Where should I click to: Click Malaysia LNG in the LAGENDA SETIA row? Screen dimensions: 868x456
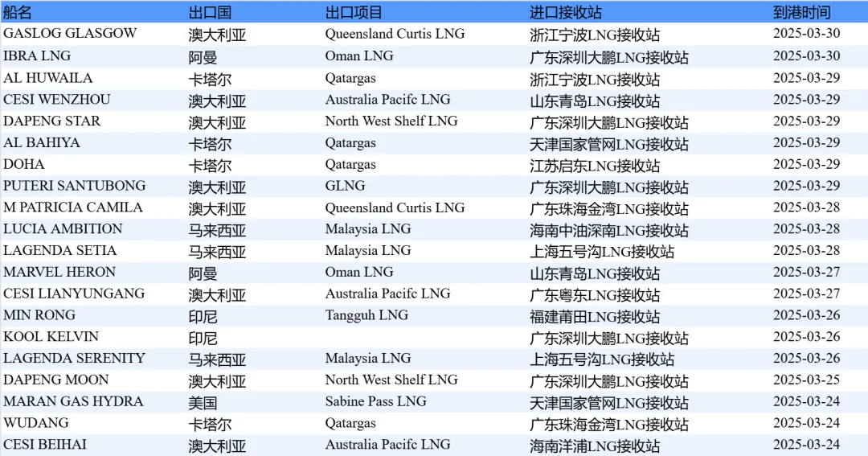(368, 251)
